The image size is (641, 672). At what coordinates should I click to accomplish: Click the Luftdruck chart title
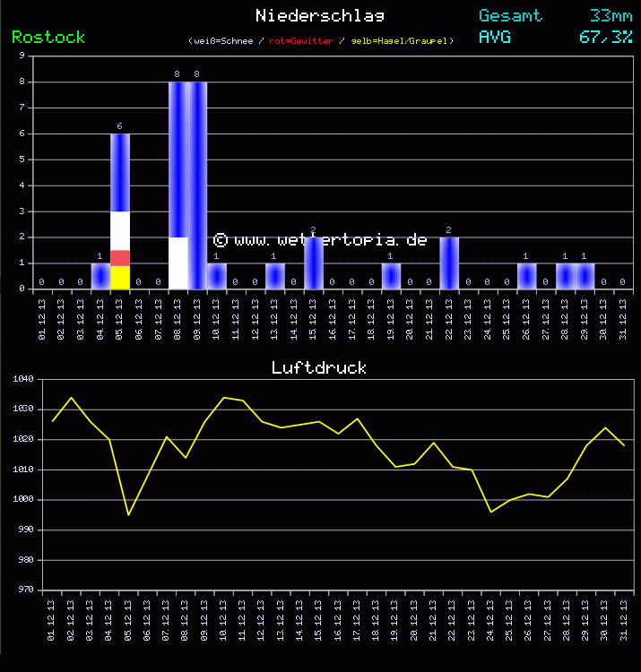tap(319, 367)
